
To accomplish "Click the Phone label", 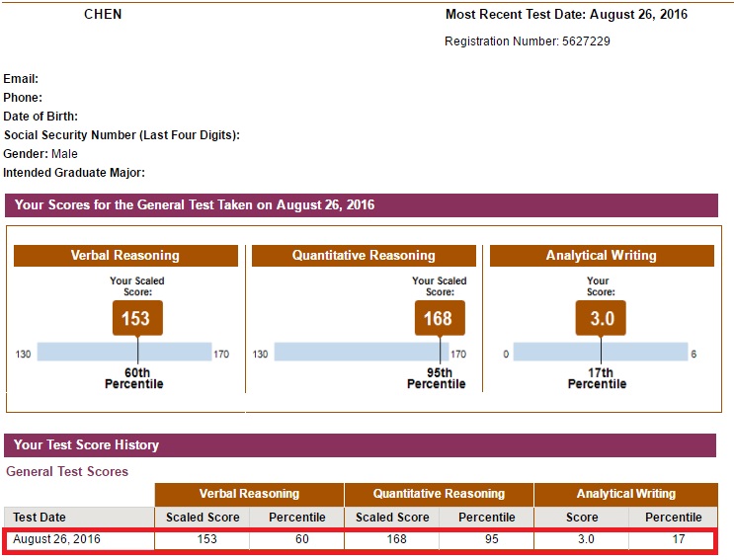I will pos(23,98).
